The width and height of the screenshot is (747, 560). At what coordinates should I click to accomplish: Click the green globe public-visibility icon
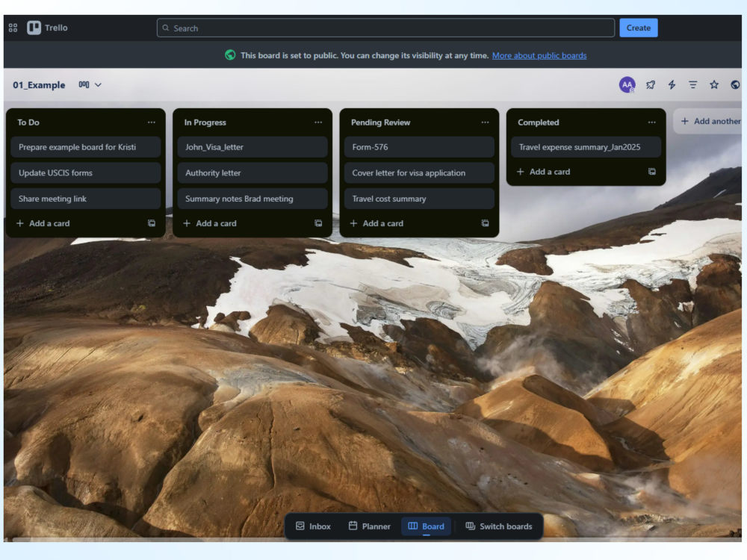pos(230,55)
